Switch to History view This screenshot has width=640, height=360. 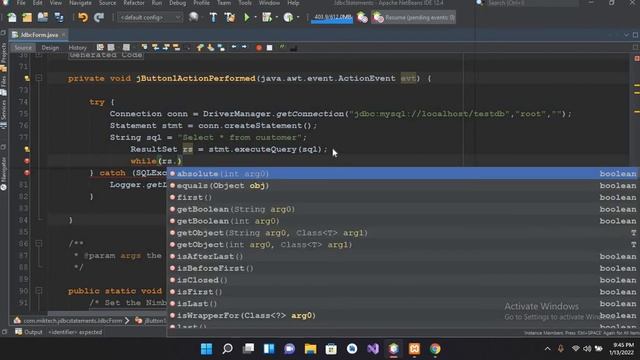77,48
